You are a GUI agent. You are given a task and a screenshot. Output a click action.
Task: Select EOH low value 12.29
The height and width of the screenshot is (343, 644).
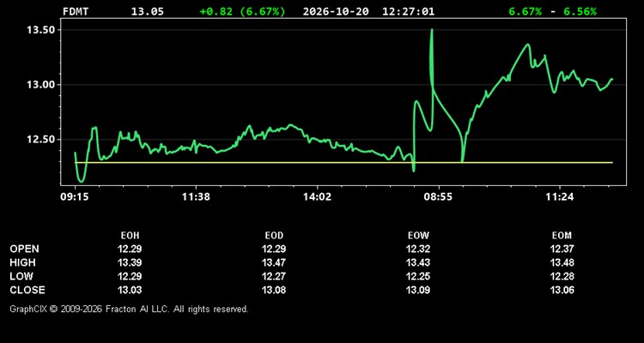(130, 276)
